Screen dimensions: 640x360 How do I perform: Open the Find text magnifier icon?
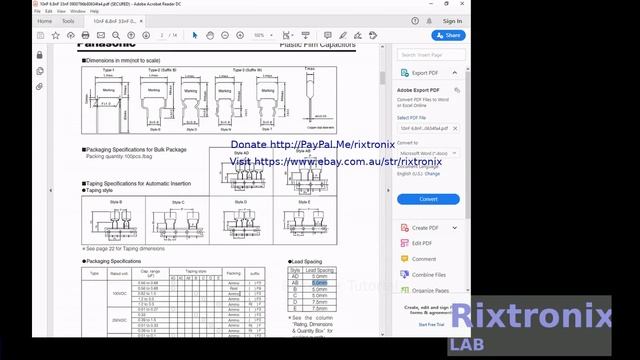tap(116, 36)
